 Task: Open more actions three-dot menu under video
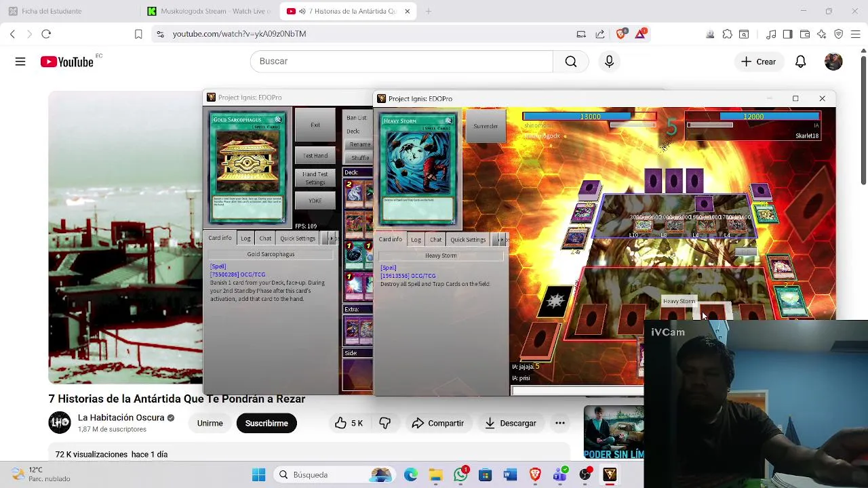coord(560,423)
